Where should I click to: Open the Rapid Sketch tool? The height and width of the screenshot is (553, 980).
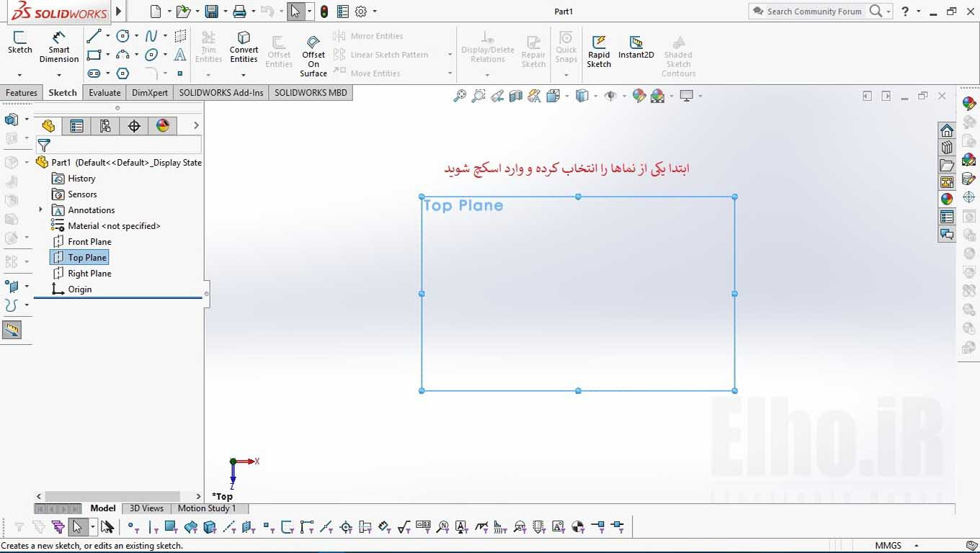pos(599,50)
